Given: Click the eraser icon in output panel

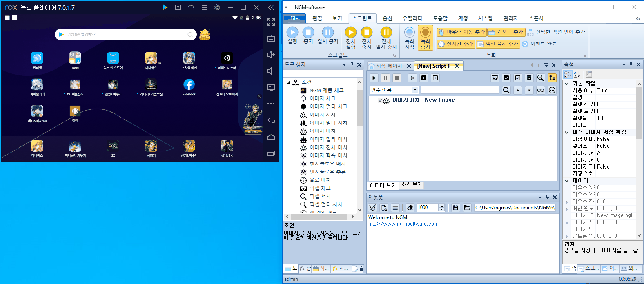Looking at the screenshot, I should pyautogui.click(x=410, y=208).
